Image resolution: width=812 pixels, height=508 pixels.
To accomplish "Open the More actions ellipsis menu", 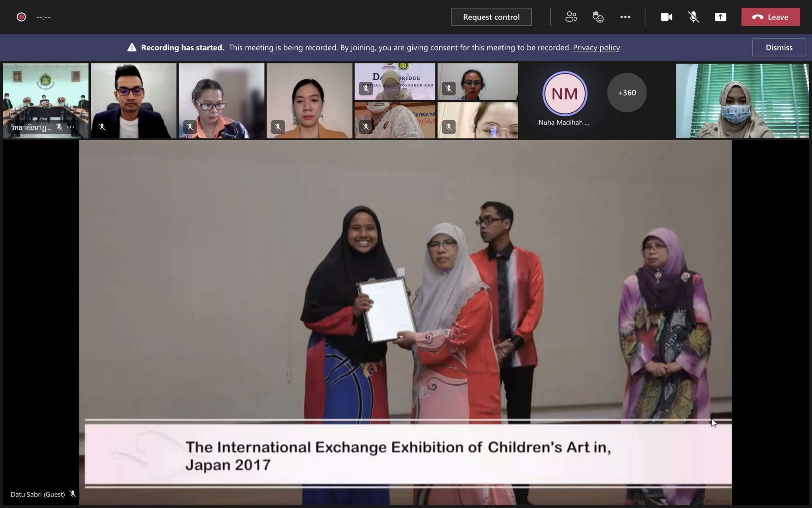I will [x=625, y=17].
